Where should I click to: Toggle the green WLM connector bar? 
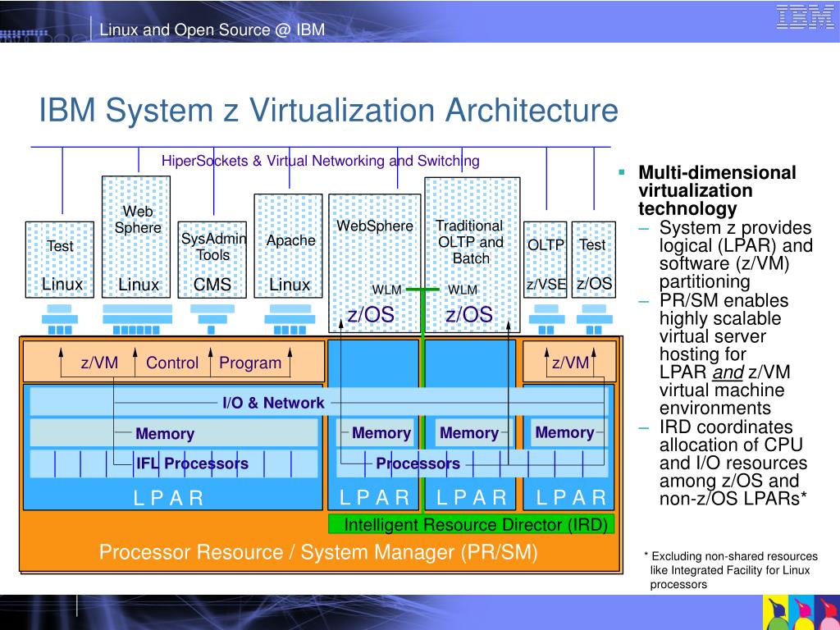[x=423, y=289]
